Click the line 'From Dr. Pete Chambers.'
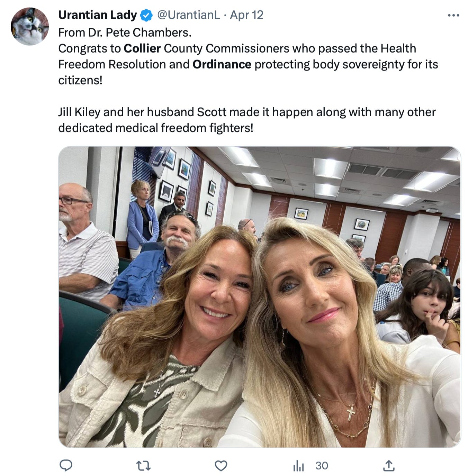The image size is (468, 476). 125,33
